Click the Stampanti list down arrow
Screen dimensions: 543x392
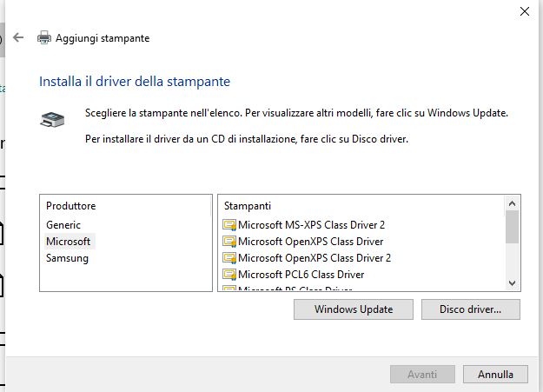pyautogui.click(x=513, y=283)
